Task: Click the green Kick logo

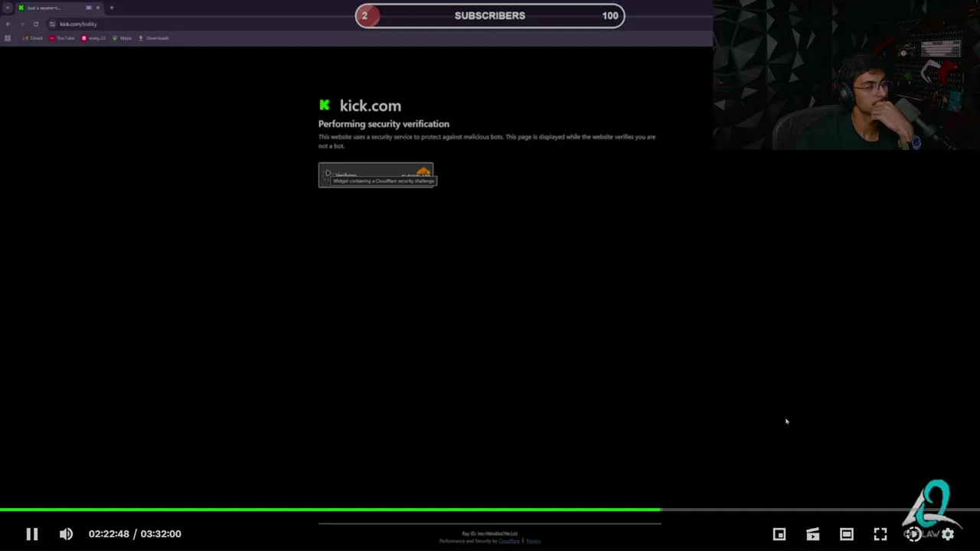Action: [x=325, y=105]
